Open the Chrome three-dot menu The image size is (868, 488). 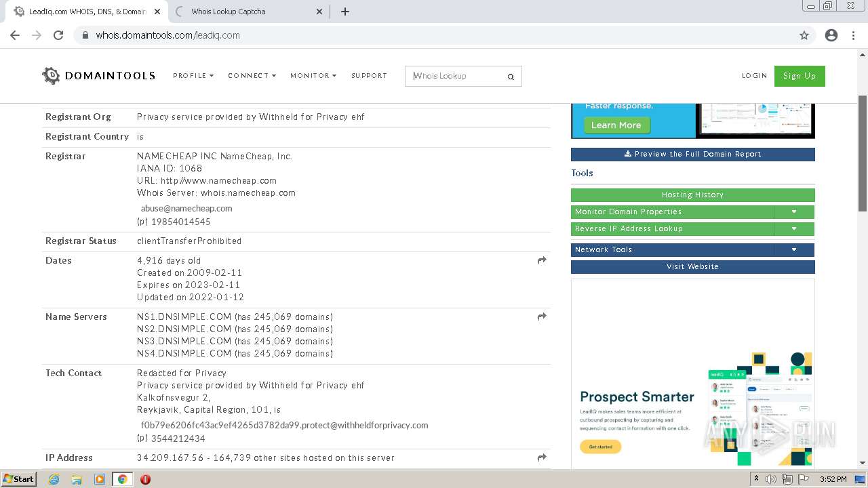[853, 35]
